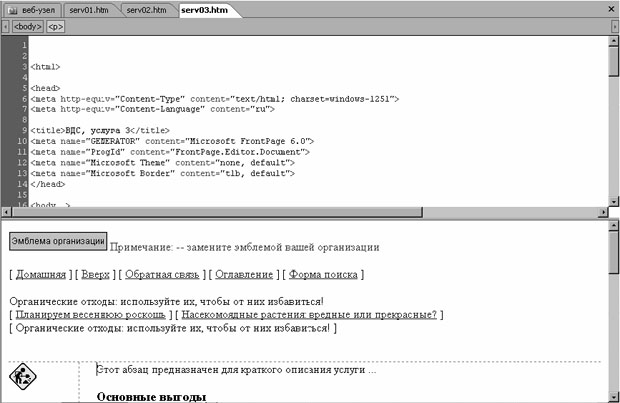Click the bracketed Органические отходы item

(x=173, y=328)
